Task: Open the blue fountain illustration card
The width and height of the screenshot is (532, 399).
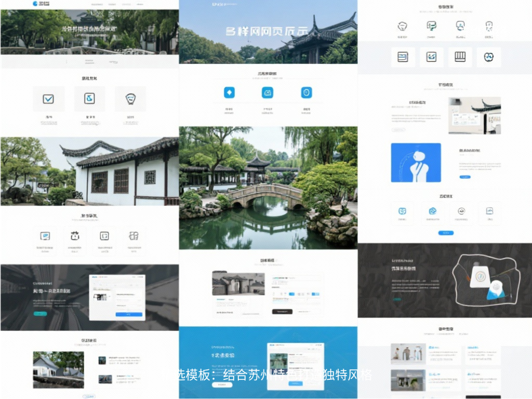Action: point(416,163)
